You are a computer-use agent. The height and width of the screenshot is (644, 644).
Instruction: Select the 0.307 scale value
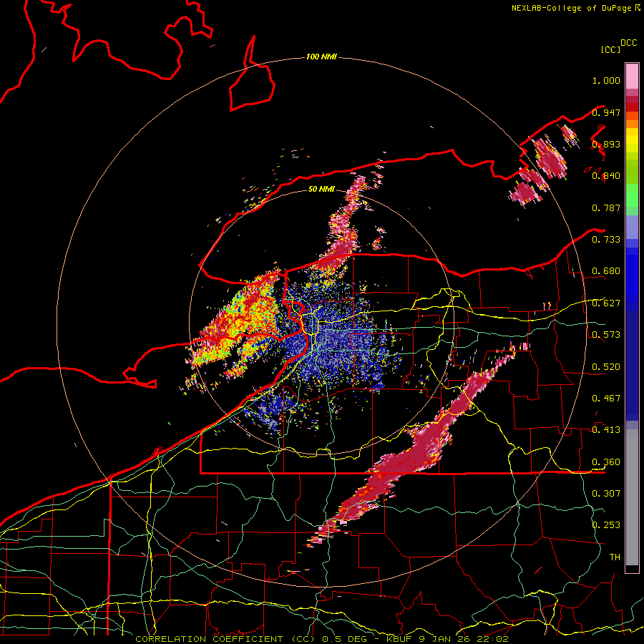pos(606,493)
